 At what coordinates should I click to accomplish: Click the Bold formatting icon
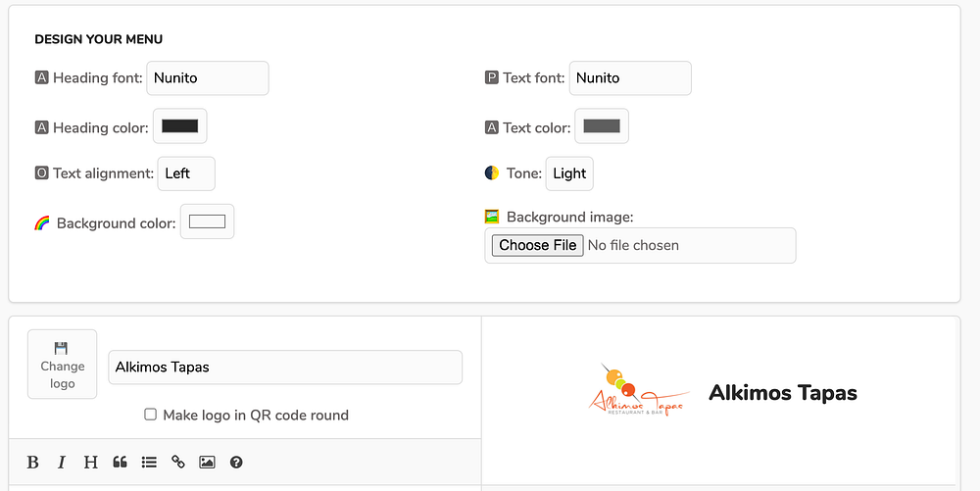[32, 463]
